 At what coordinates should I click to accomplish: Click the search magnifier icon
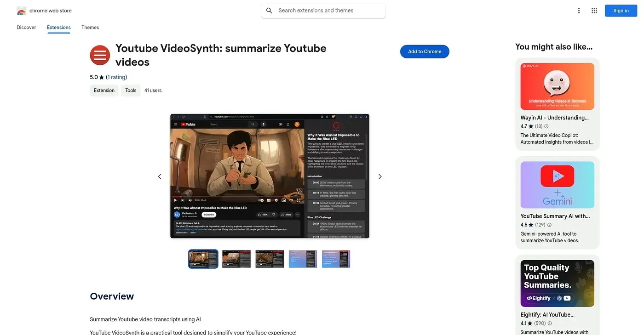pyautogui.click(x=269, y=11)
